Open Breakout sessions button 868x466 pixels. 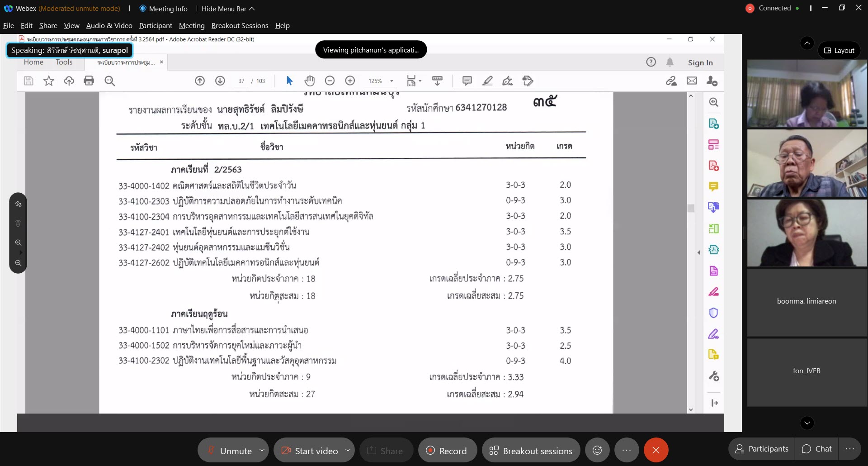tap(531, 451)
